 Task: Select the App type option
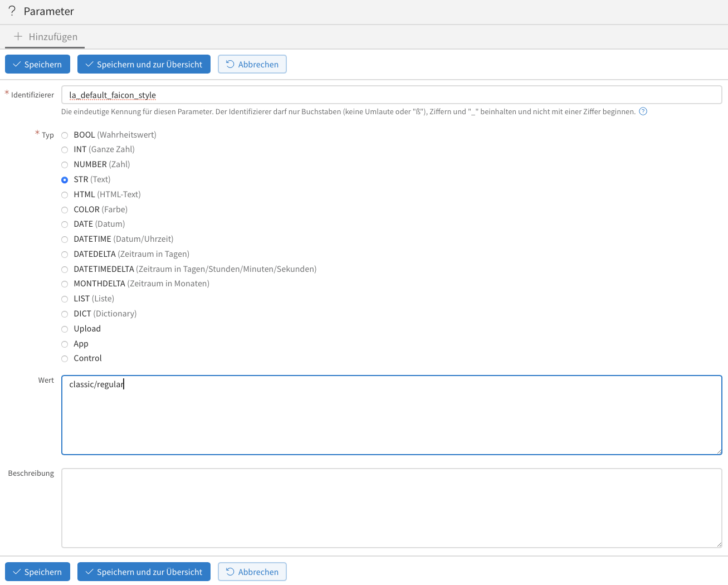pyautogui.click(x=65, y=344)
